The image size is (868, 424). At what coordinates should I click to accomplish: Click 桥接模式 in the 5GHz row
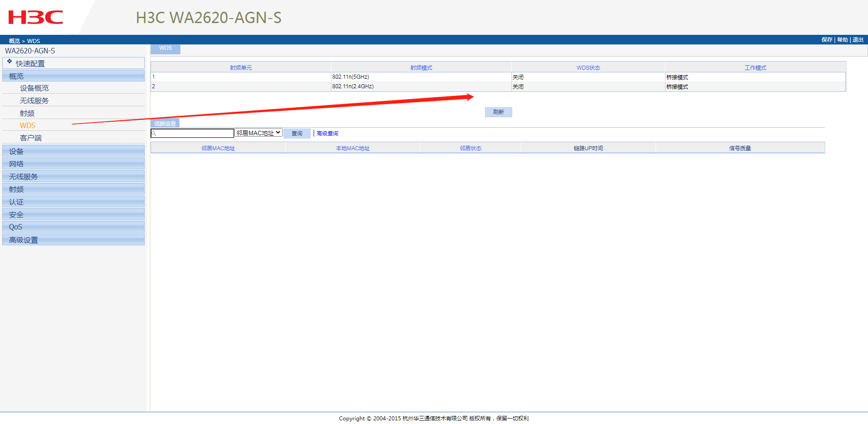tap(677, 77)
